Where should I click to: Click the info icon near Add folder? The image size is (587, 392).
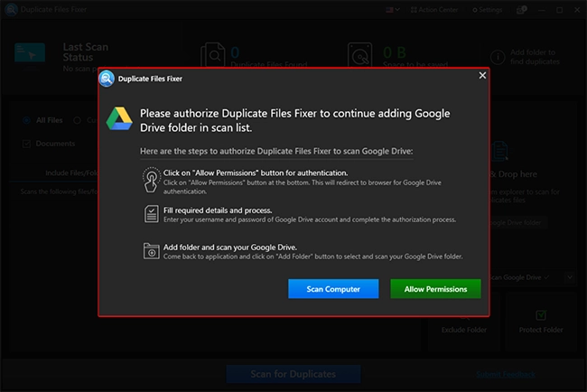(x=498, y=57)
